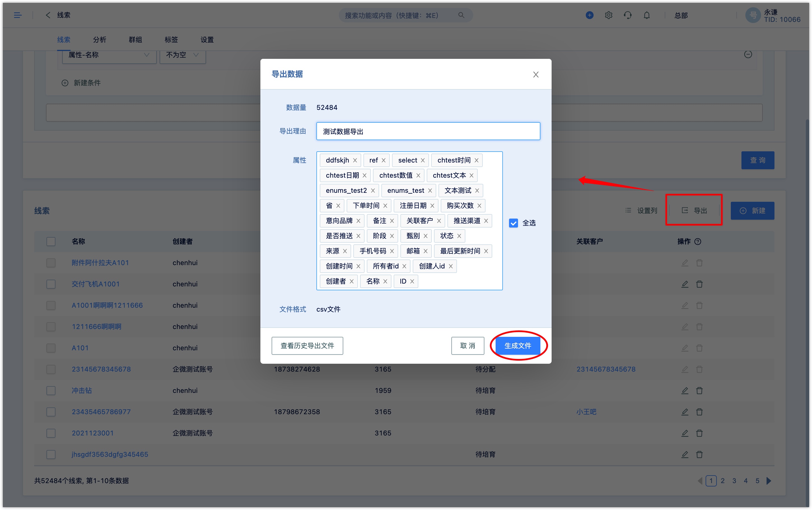812x510 pixels.
Task: Open the 小王吧 related customer link
Action: (x=586, y=412)
